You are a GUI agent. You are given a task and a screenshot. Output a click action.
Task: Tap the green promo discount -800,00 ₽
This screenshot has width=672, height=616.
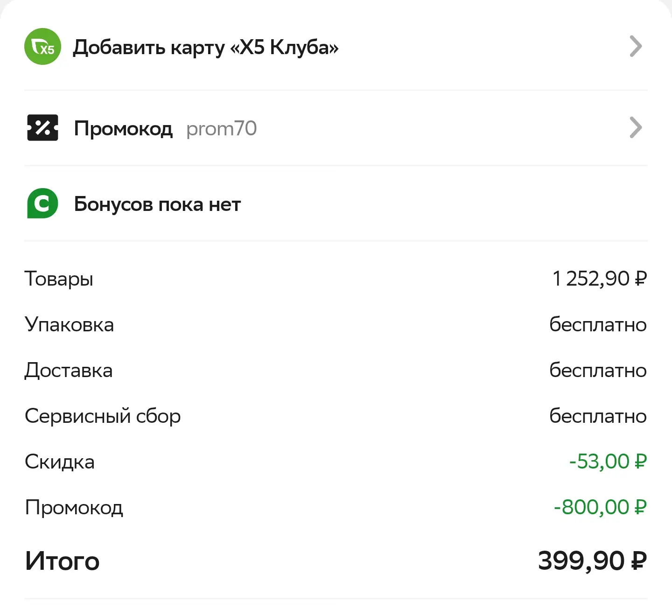pyautogui.click(x=601, y=507)
